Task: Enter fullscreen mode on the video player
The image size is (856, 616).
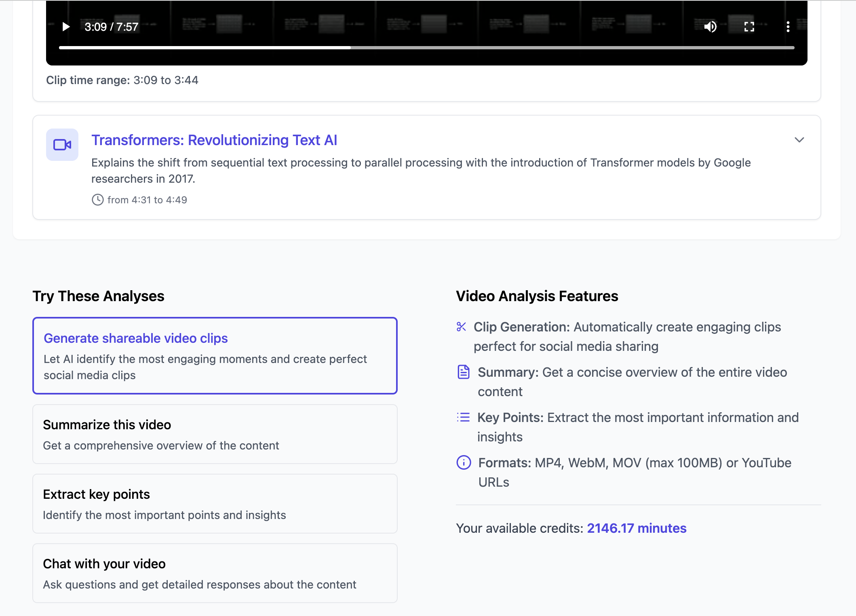Action: [749, 27]
